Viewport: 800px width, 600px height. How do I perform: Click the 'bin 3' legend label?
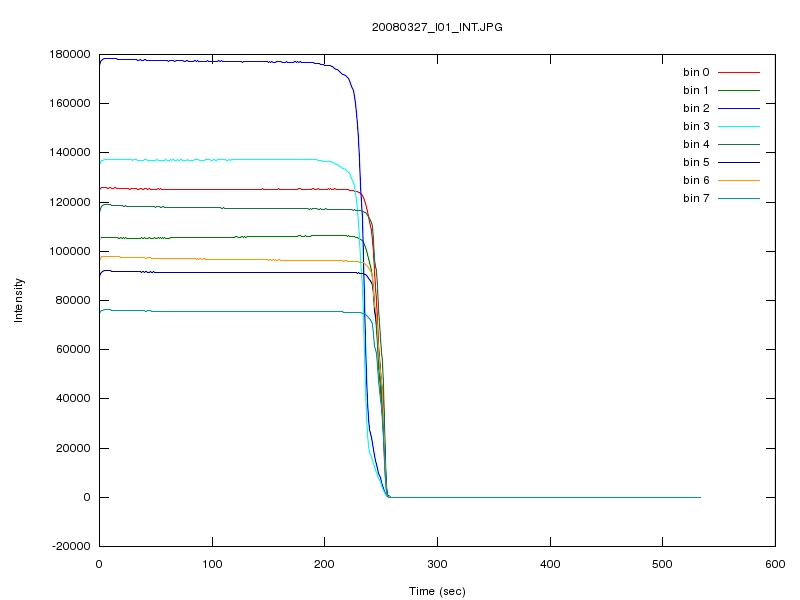point(696,126)
